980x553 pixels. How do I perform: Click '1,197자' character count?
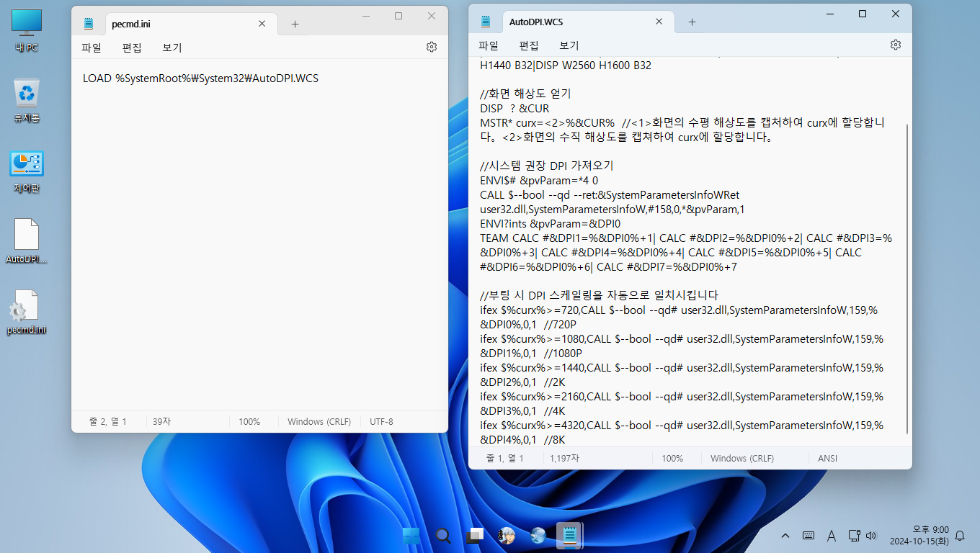pyautogui.click(x=564, y=459)
